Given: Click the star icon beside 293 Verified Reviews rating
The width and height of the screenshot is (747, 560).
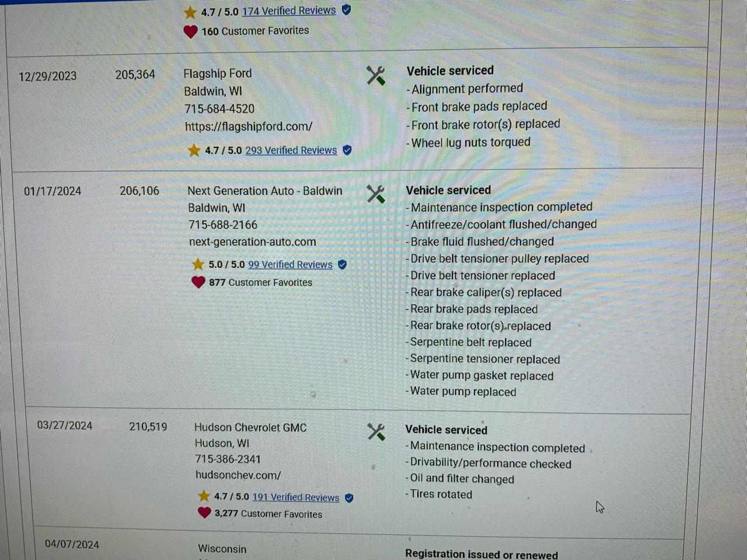Looking at the screenshot, I should click(x=194, y=150).
